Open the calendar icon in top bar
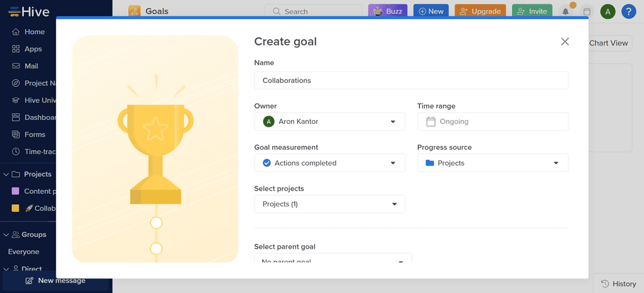 (587, 11)
